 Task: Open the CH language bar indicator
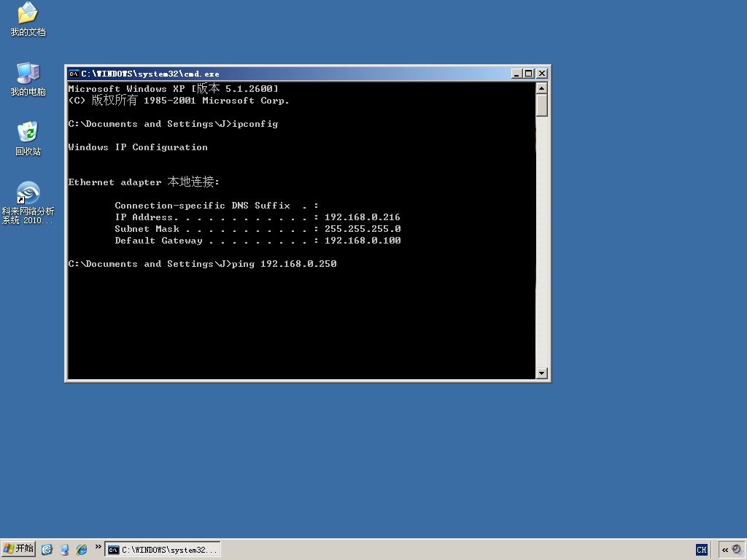(701, 550)
